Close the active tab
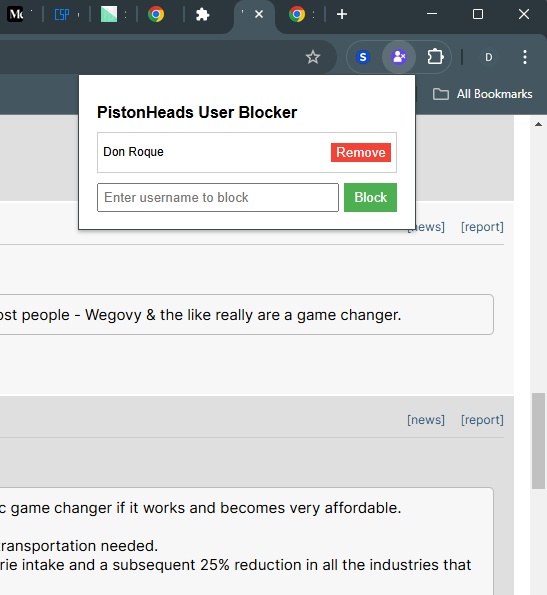This screenshot has width=547, height=595. coord(259,14)
